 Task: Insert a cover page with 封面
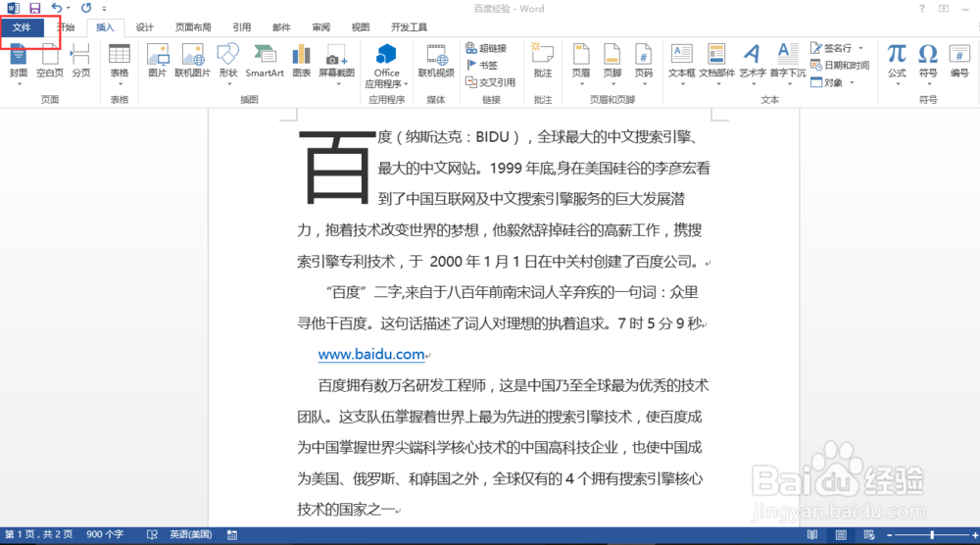click(x=18, y=63)
